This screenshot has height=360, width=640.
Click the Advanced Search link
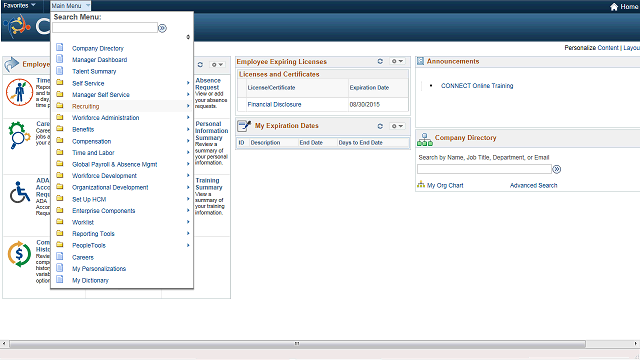(x=533, y=185)
